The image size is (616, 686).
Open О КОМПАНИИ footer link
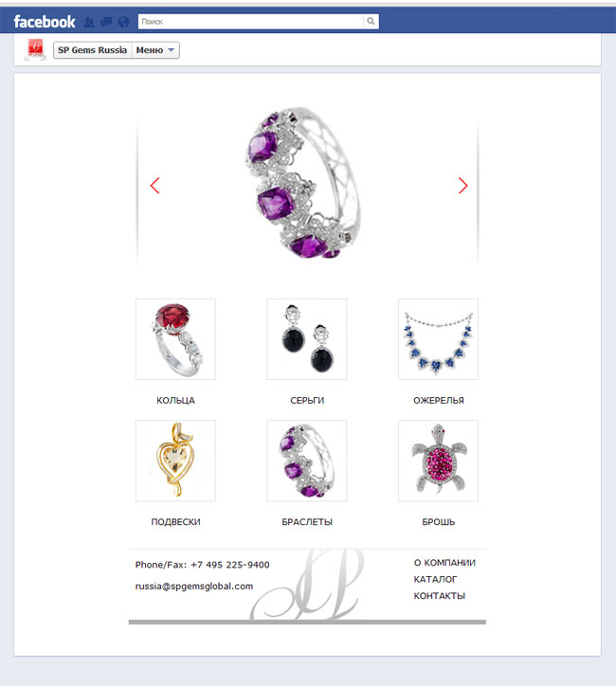point(444,563)
